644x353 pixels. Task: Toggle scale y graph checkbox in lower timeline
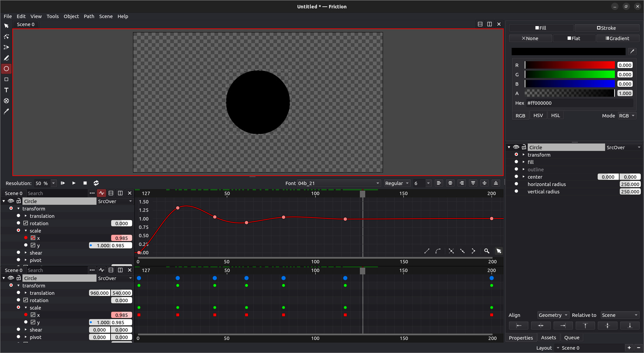point(33,322)
